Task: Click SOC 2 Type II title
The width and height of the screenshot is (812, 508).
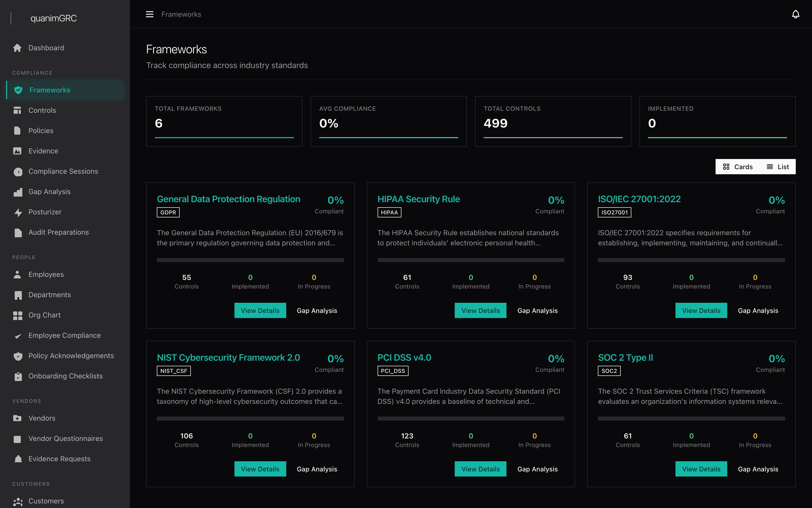Action: (x=625, y=357)
